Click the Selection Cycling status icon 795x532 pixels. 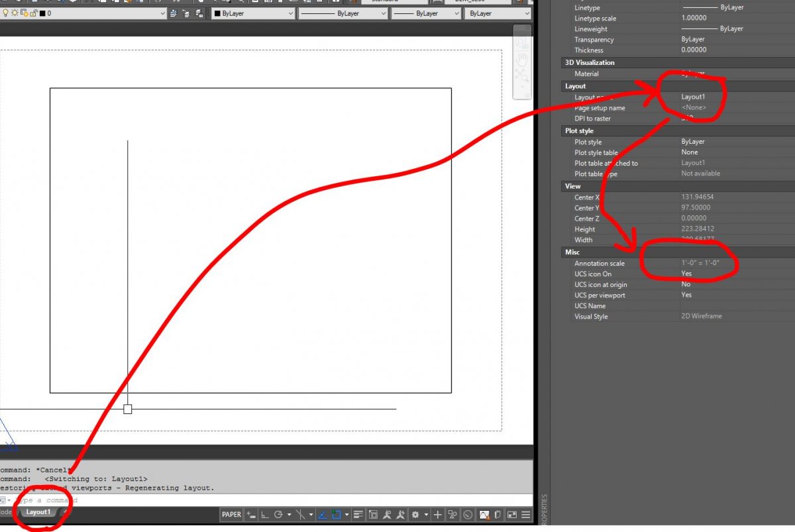(373, 514)
